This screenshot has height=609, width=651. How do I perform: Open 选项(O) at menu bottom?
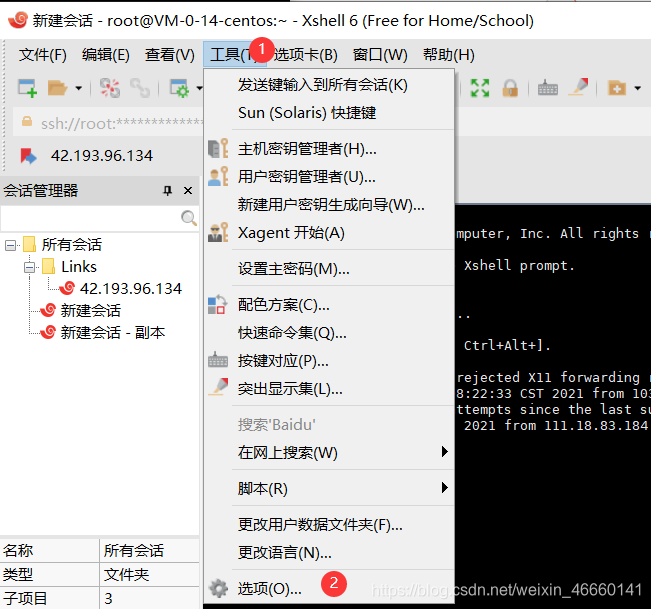click(x=329, y=589)
